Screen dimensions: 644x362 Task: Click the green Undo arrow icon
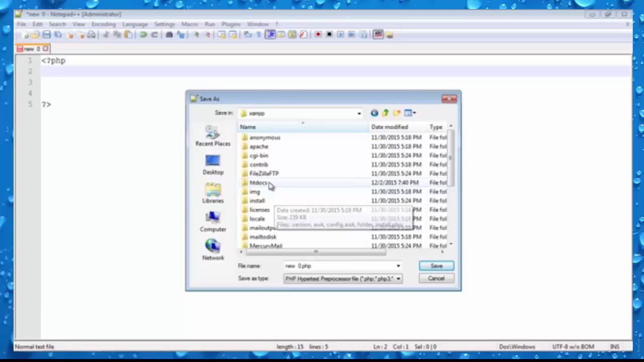click(x=143, y=35)
